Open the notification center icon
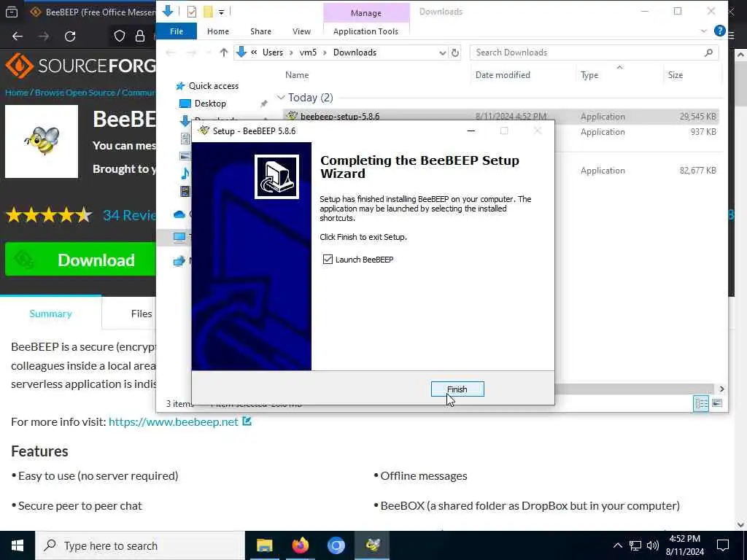 click(x=723, y=545)
